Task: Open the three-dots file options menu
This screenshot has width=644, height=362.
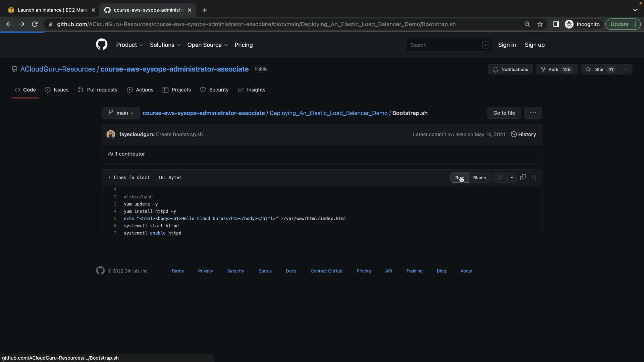Action: (533, 113)
